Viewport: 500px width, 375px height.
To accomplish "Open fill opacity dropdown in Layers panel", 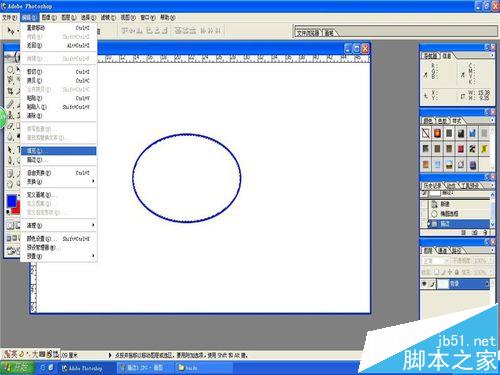I will (x=491, y=272).
